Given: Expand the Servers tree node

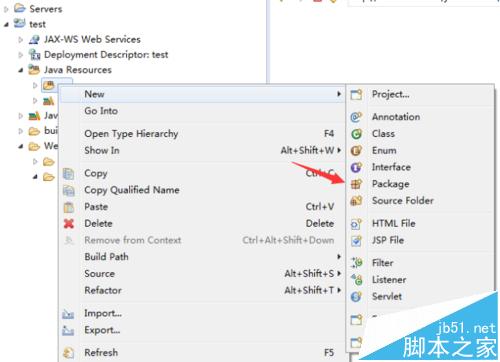Looking at the screenshot, I should pos(6,9).
